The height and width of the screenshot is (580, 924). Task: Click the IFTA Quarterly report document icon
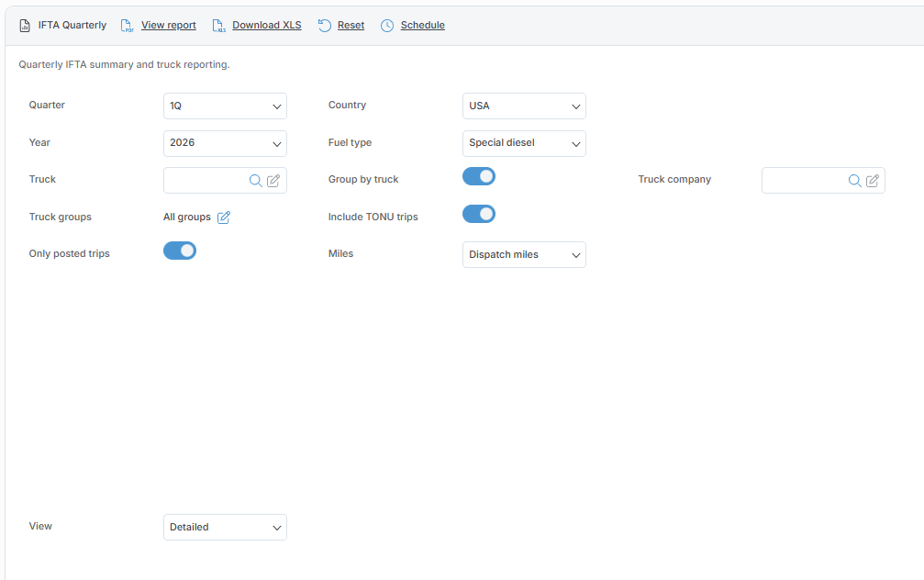tap(25, 26)
